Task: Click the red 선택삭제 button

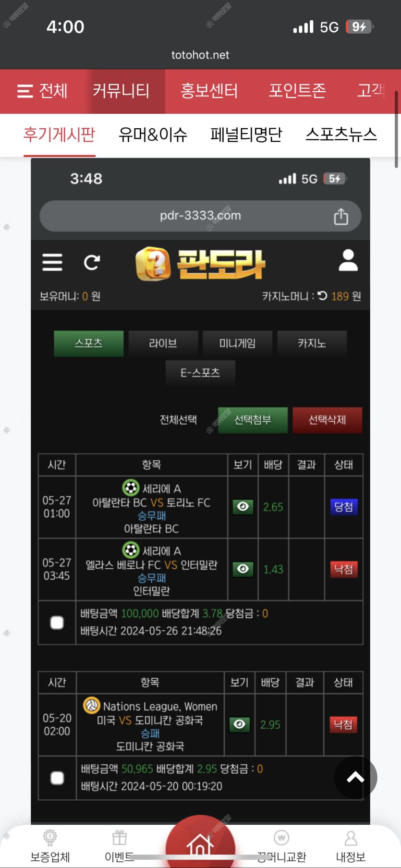Action: [327, 420]
